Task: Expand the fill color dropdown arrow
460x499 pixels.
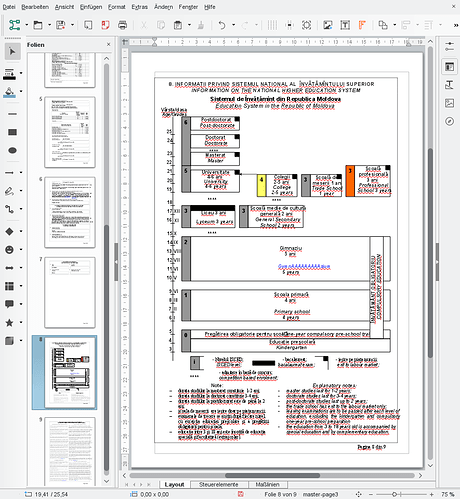Action: (21, 91)
